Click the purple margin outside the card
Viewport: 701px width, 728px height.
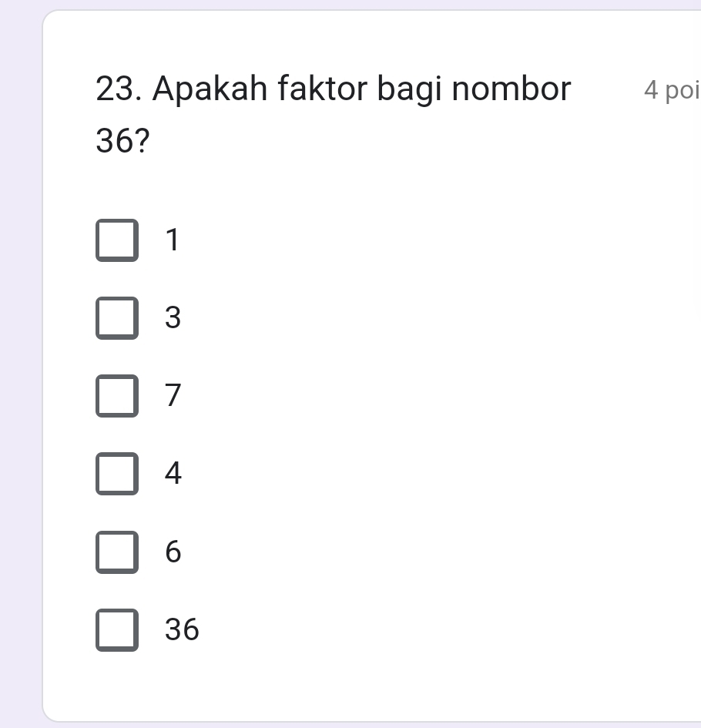(15, 364)
